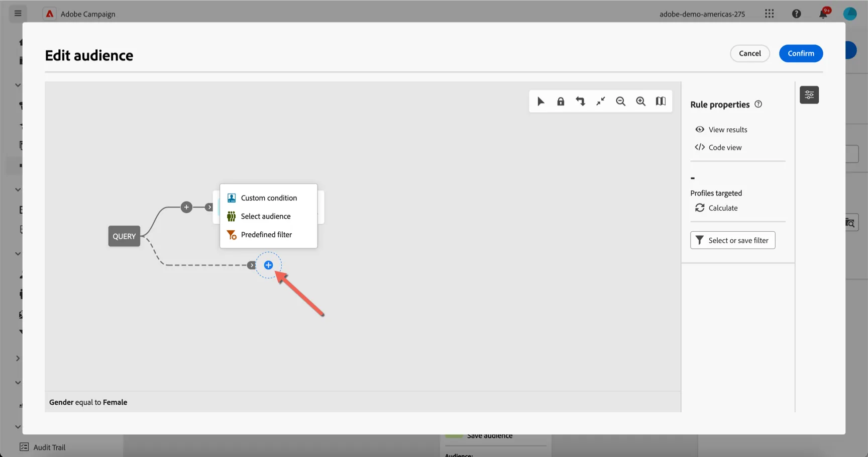
Task: Open the user profile avatar
Action: pyautogui.click(x=850, y=14)
